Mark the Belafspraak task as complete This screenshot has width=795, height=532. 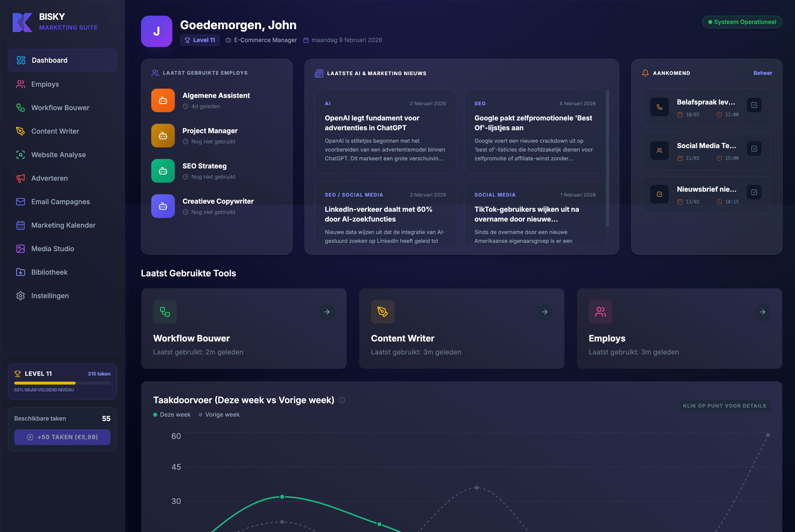[754, 105]
